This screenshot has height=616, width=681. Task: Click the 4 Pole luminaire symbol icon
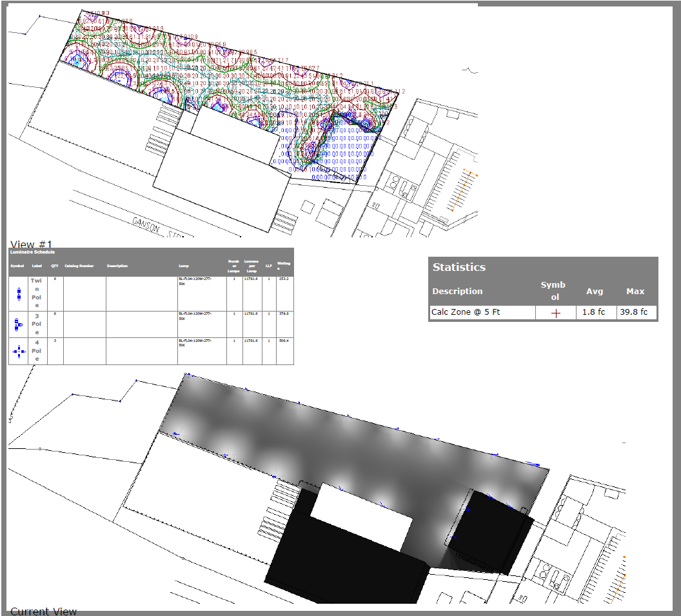(x=18, y=352)
